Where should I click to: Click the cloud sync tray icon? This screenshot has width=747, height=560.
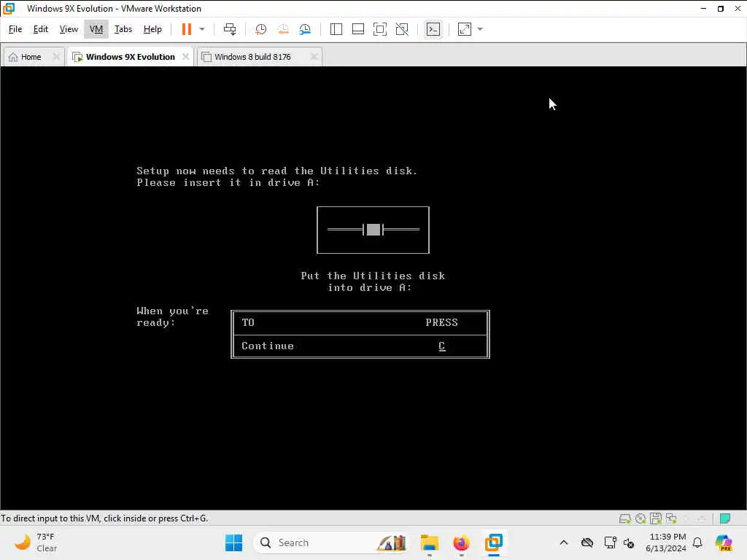click(x=587, y=542)
